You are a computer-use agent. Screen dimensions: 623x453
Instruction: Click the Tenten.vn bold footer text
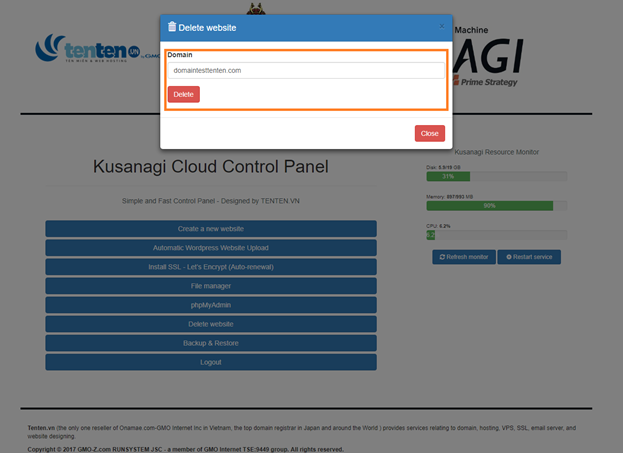click(41, 428)
